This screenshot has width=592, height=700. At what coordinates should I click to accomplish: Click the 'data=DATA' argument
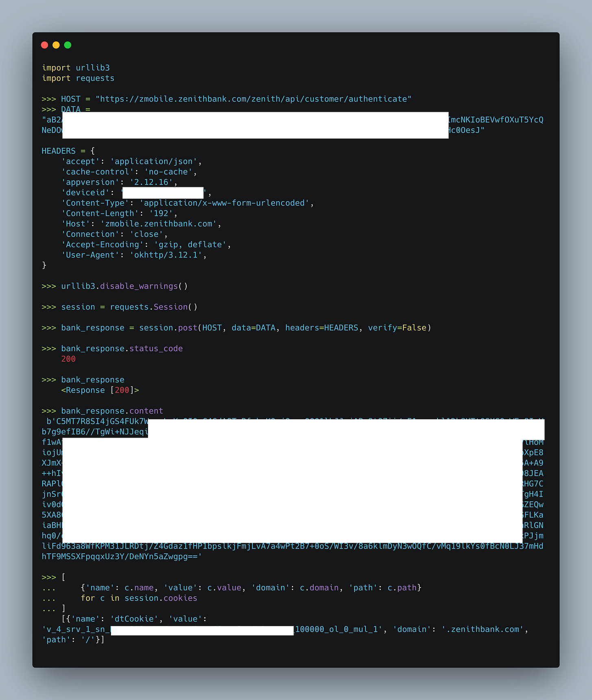click(x=253, y=328)
